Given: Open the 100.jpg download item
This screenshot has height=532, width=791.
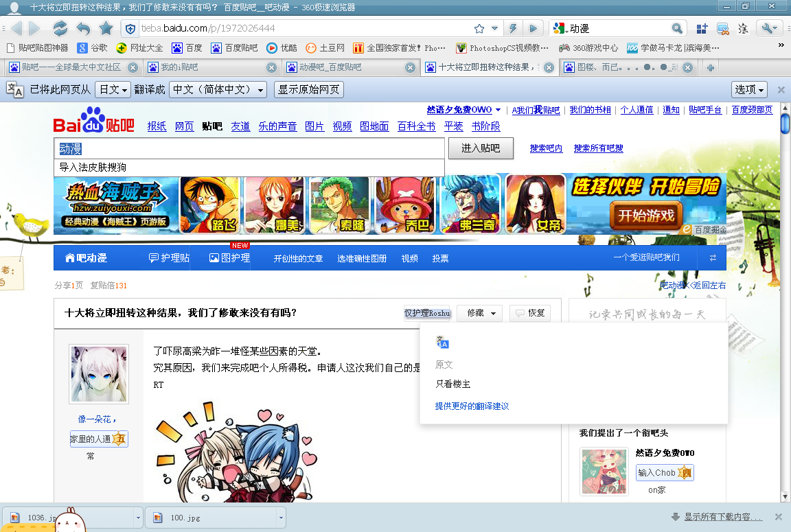Looking at the screenshot, I should (x=211, y=518).
